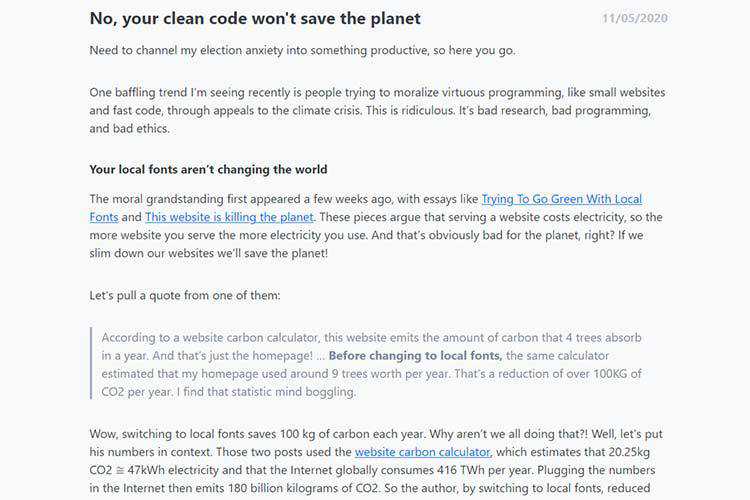The image size is (750, 500).
Task: Click the "Your local fonts aren't changing the world" heading
Action: (x=208, y=169)
